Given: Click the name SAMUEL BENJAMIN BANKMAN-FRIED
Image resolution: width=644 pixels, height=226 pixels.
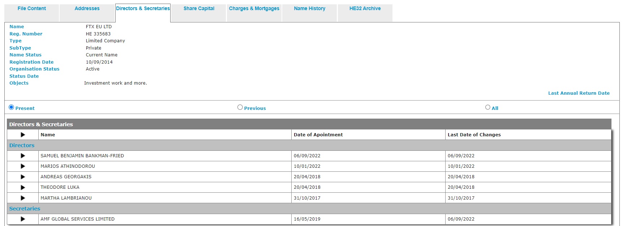Looking at the screenshot, I should [x=82, y=156].
